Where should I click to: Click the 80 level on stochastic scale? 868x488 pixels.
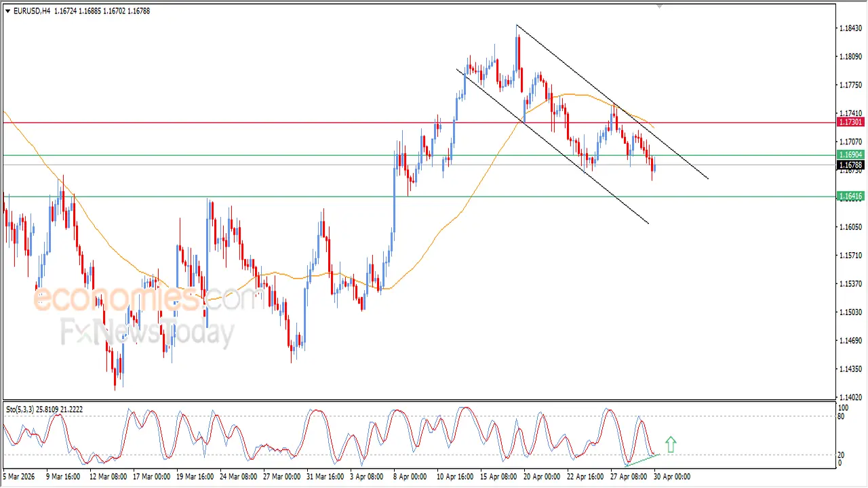click(844, 416)
